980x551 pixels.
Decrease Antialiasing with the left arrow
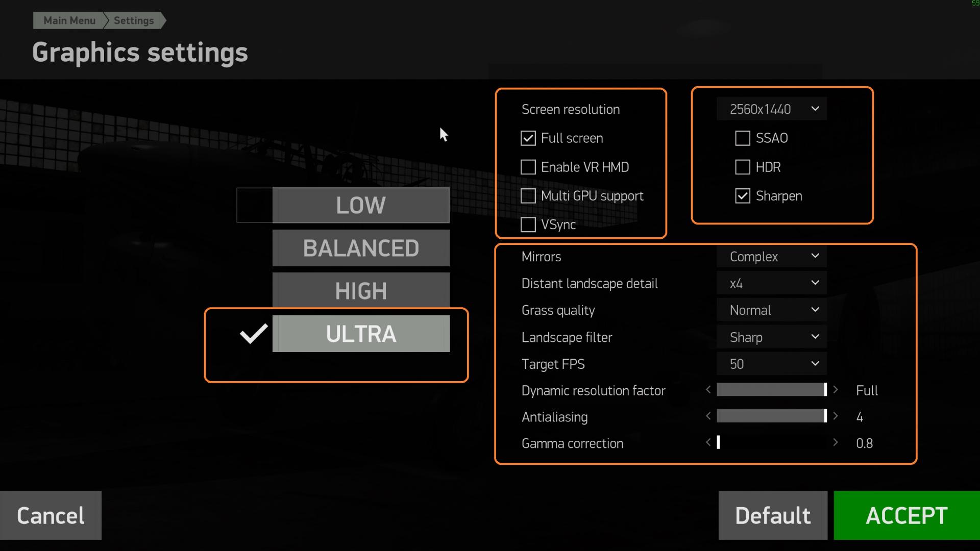click(x=708, y=416)
